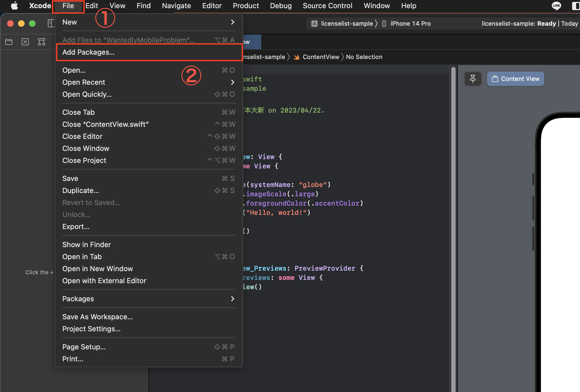Choose Save As Workspace... menu item
Viewport: 580px width, 392px height.
[x=149, y=317]
